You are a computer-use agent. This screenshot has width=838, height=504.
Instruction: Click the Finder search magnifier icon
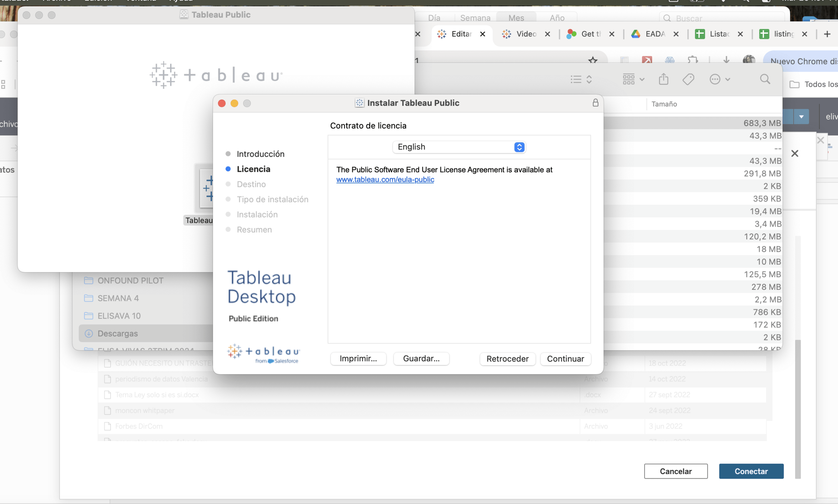[765, 79]
